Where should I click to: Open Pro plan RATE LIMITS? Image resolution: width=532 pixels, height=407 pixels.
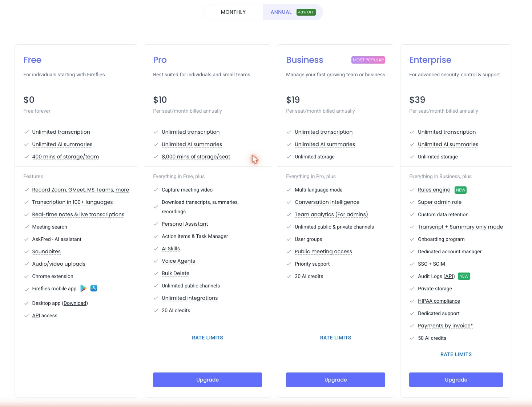[207, 338]
